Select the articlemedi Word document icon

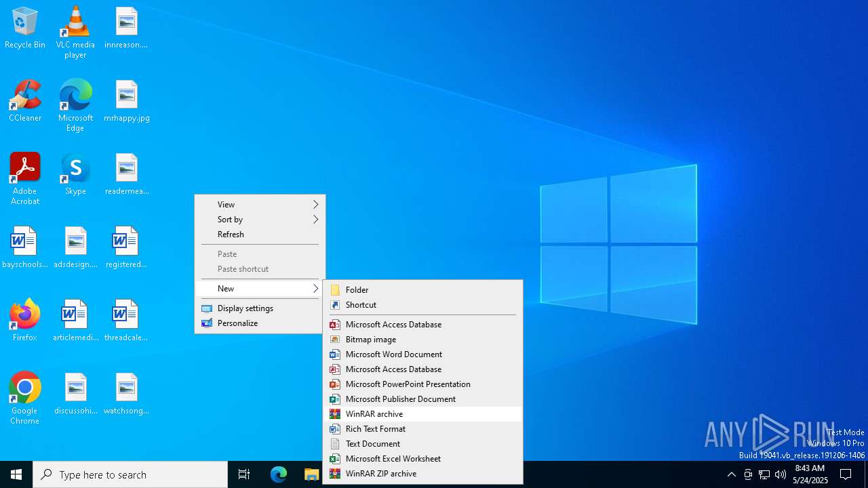coord(75,320)
